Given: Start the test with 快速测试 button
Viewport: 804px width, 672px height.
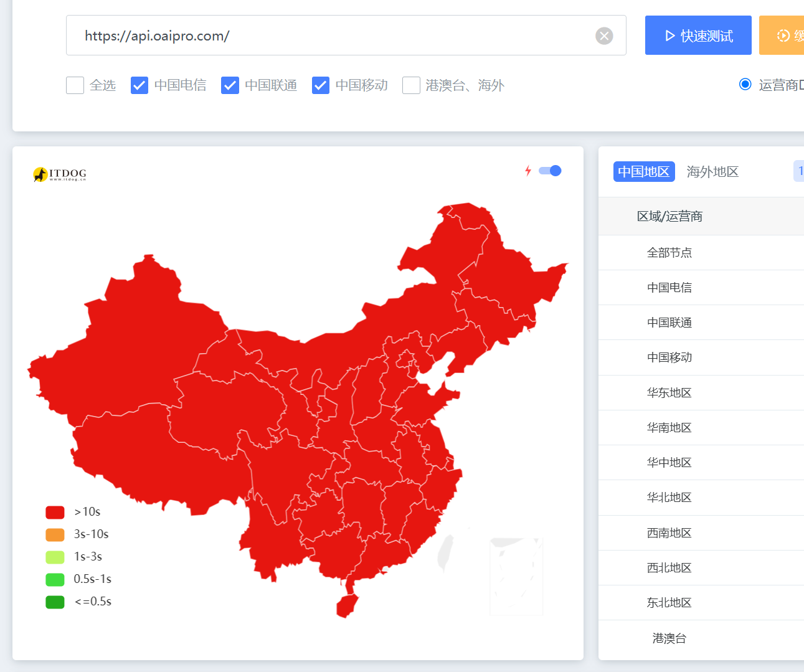Looking at the screenshot, I should [x=698, y=35].
